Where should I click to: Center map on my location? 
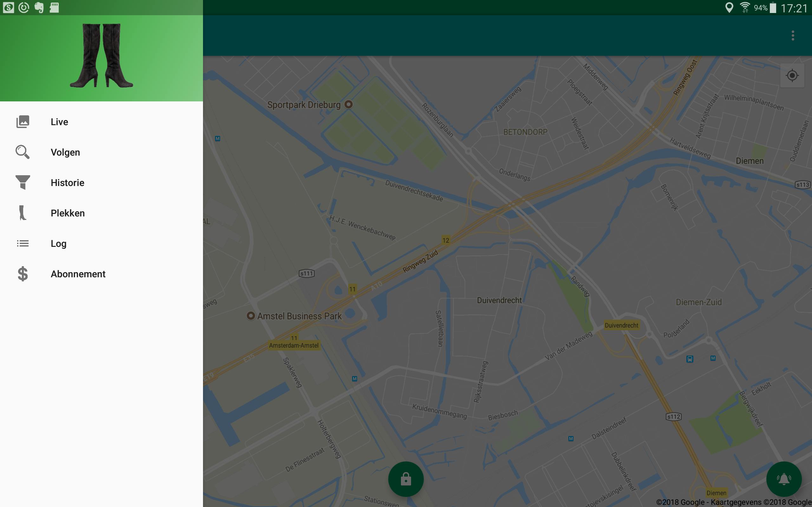792,75
